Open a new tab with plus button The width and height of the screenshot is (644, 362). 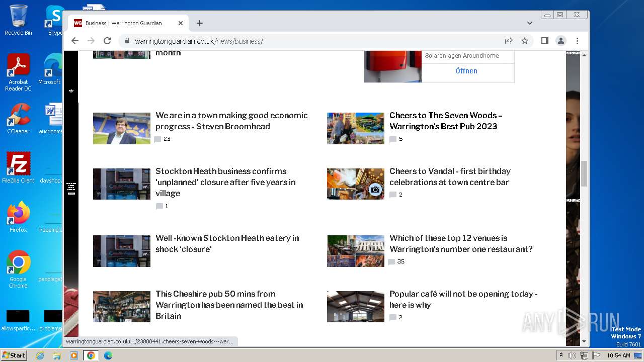200,23
